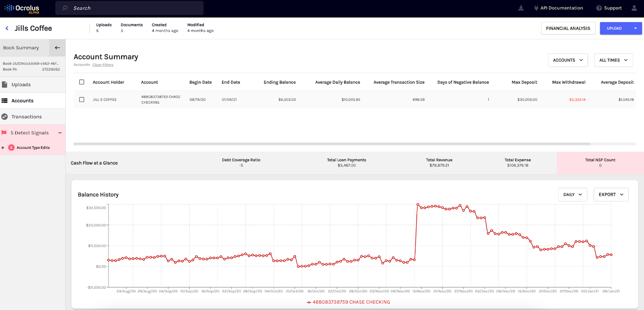Click the download icon in top bar
Screen dimensions: 644x310
click(521, 8)
